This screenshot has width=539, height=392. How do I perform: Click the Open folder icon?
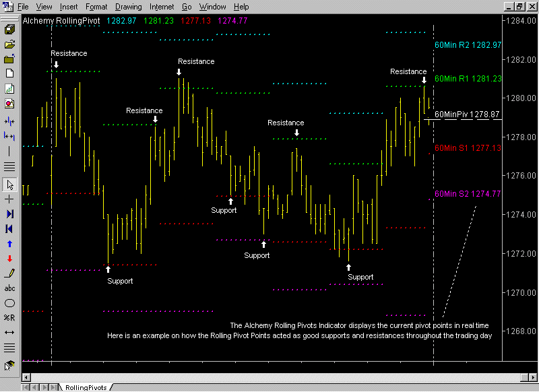pos(9,44)
